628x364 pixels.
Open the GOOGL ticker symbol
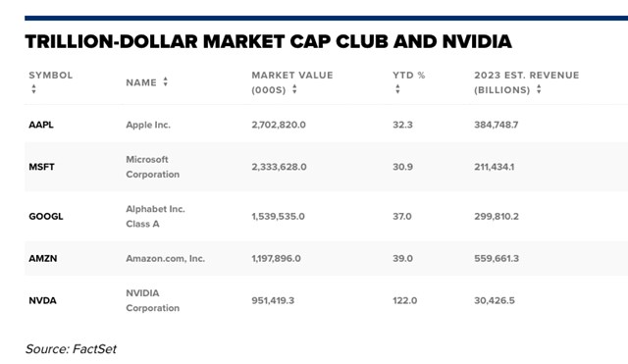[46, 216]
